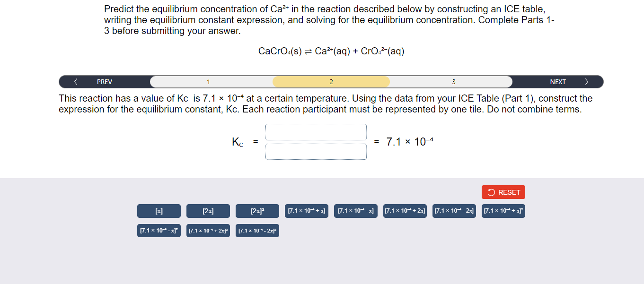
Task: Select the [2x] tile
Action: [x=208, y=211]
